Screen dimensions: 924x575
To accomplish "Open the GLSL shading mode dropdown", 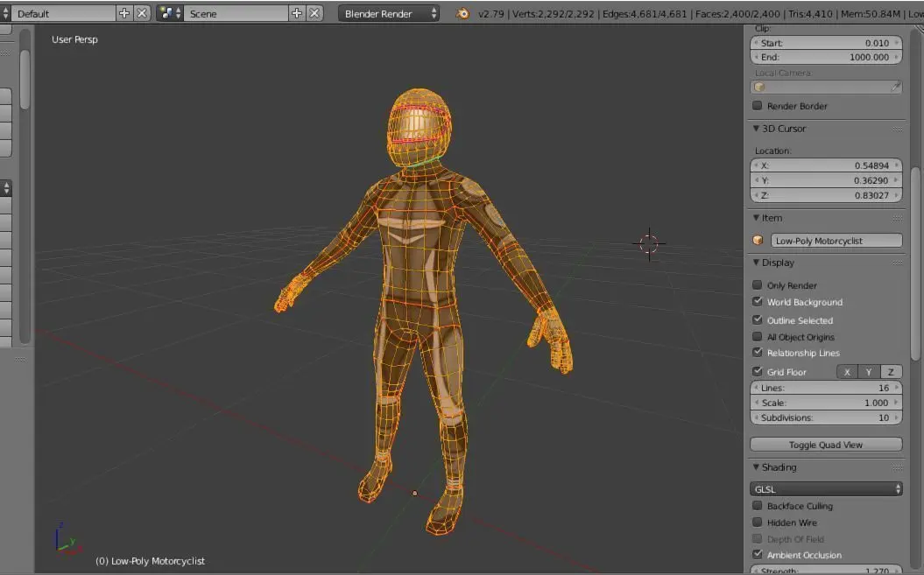I will pos(826,489).
